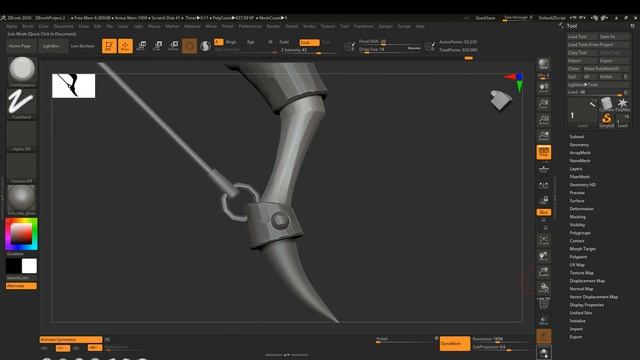The height and width of the screenshot is (360, 640).
Task: Click the Zoom canvas icon
Action: point(544,104)
